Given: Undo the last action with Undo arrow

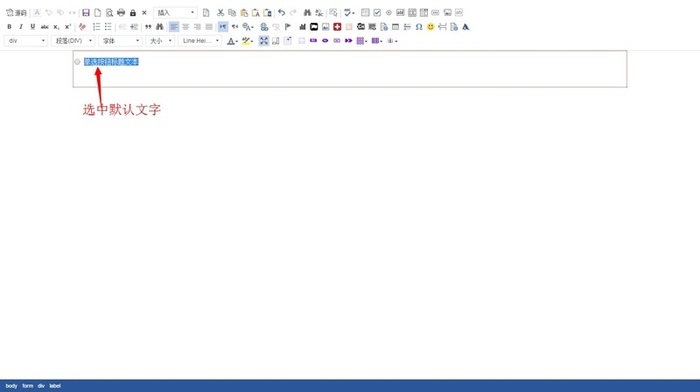Looking at the screenshot, I should click(281, 13).
